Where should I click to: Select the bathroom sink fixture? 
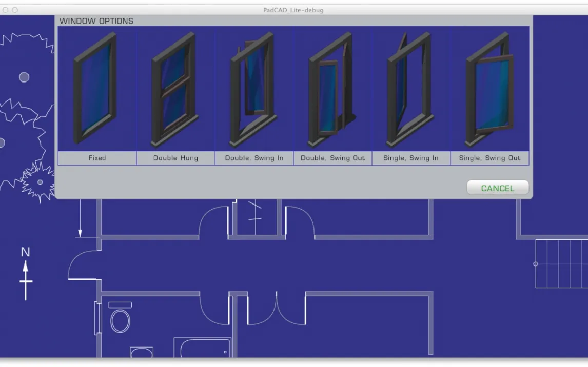pyautogui.click(x=141, y=353)
